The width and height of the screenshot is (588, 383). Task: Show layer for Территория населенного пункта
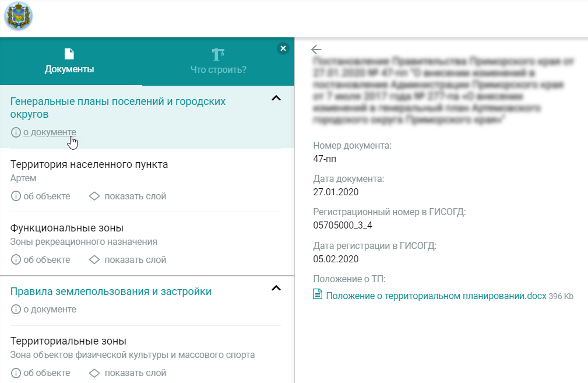click(128, 196)
